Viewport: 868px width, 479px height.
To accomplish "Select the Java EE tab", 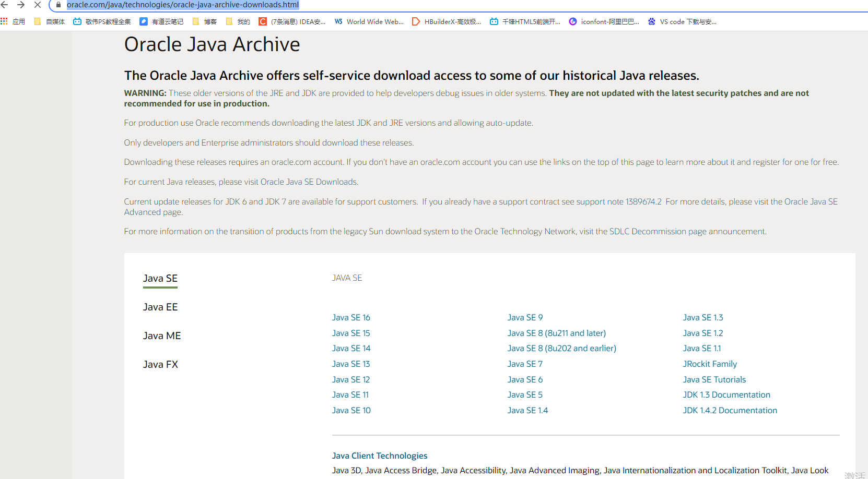I will point(160,307).
